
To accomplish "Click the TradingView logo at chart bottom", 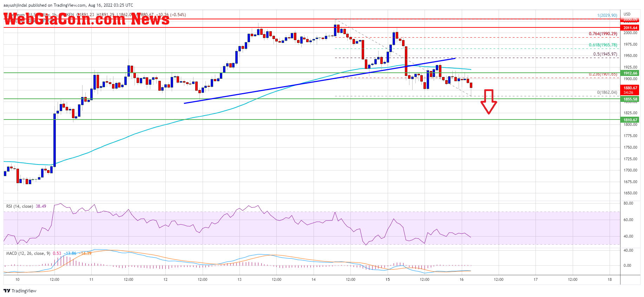I will click(20, 291).
